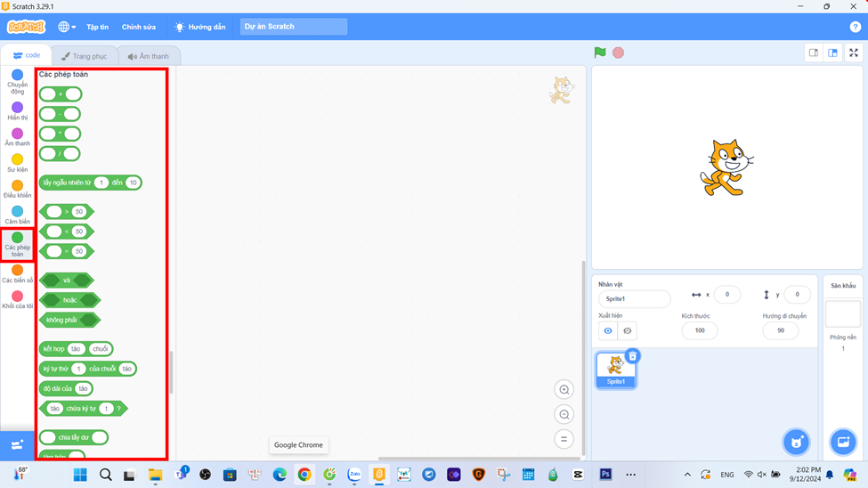Click the sprite name field Sprite1
The width and height of the screenshot is (868, 488).
click(x=634, y=299)
